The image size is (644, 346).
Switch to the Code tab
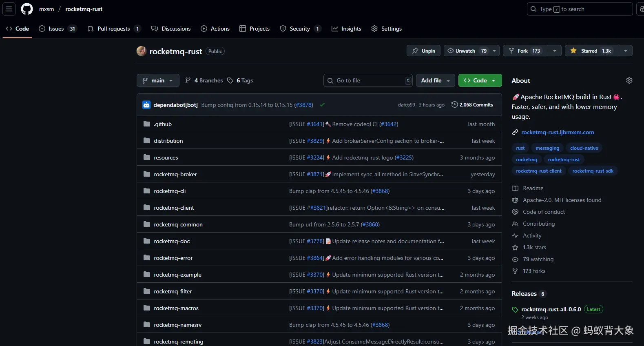tap(18, 29)
